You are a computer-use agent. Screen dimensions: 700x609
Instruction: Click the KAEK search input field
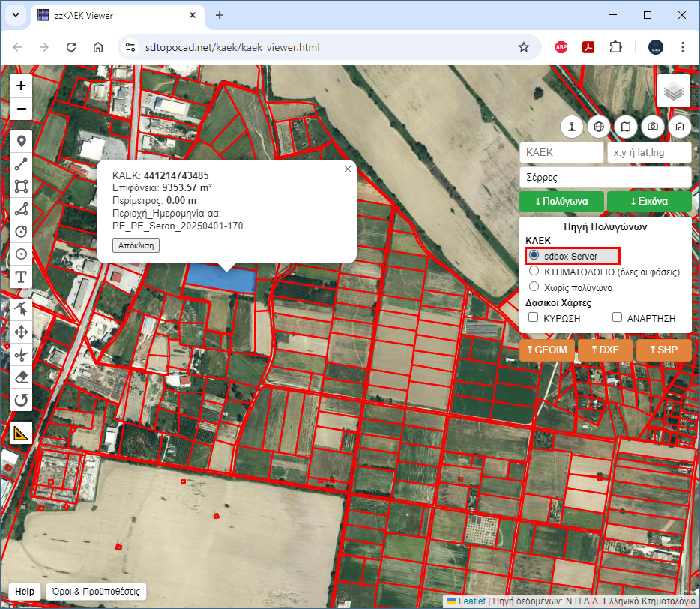(x=561, y=152)
